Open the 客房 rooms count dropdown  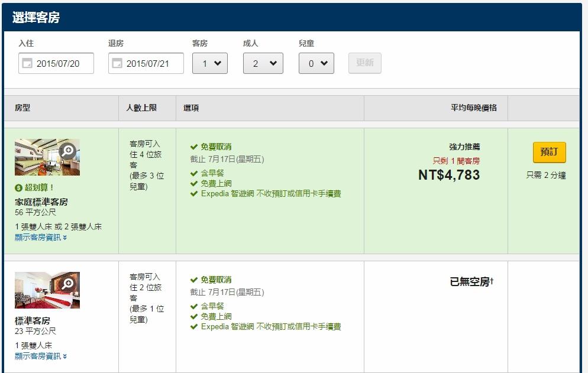(x=209, y=63)
